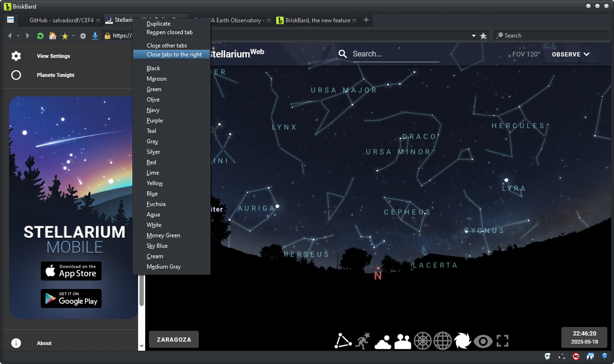Open the date and time panel

584,337
